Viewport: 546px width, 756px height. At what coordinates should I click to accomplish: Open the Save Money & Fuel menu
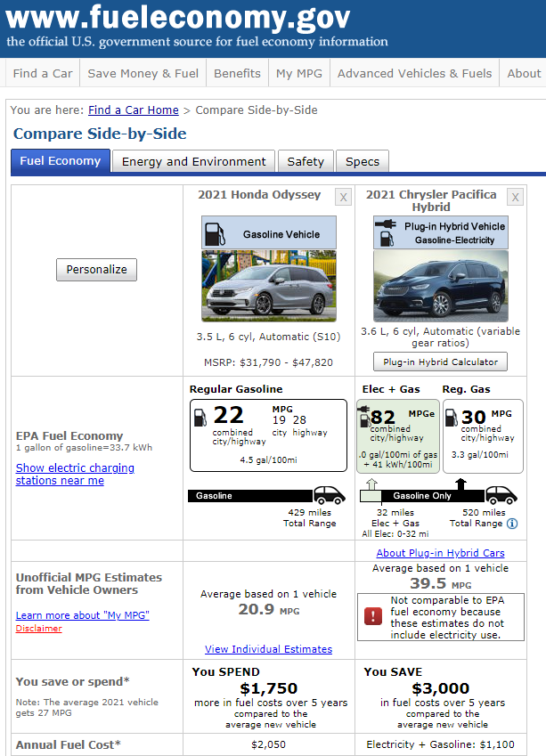click(143, 73)
